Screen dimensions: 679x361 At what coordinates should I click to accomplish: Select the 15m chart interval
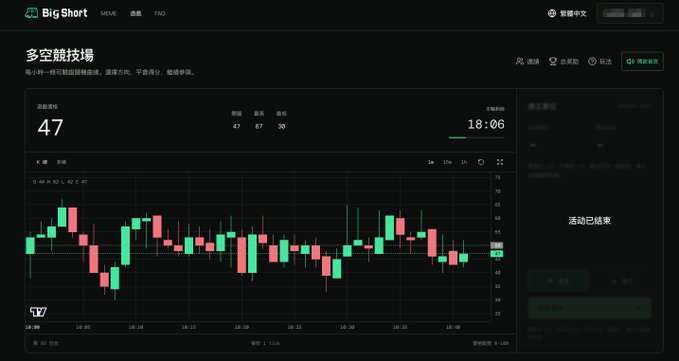point(447,162)
